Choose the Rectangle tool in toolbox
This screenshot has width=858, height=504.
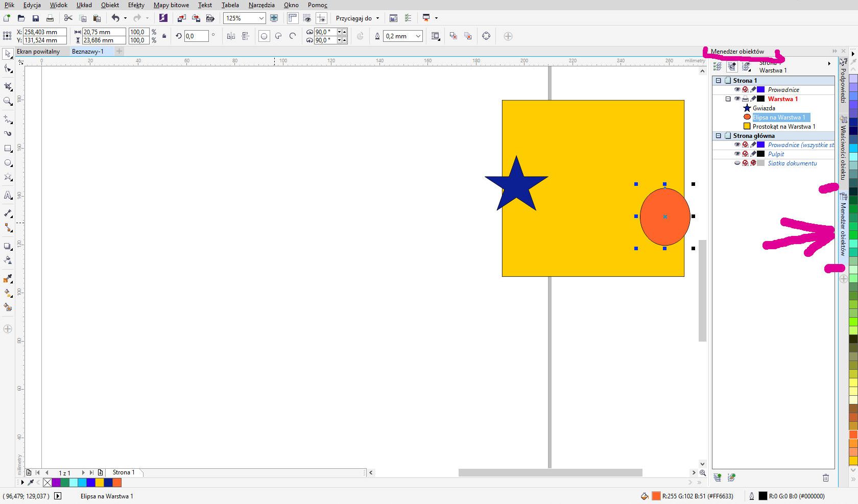[8, 149]
